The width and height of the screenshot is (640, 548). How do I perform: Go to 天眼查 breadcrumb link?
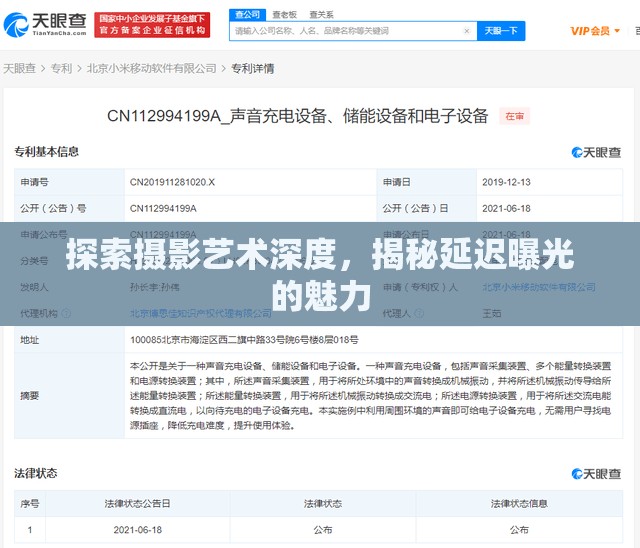coord(20,68)
